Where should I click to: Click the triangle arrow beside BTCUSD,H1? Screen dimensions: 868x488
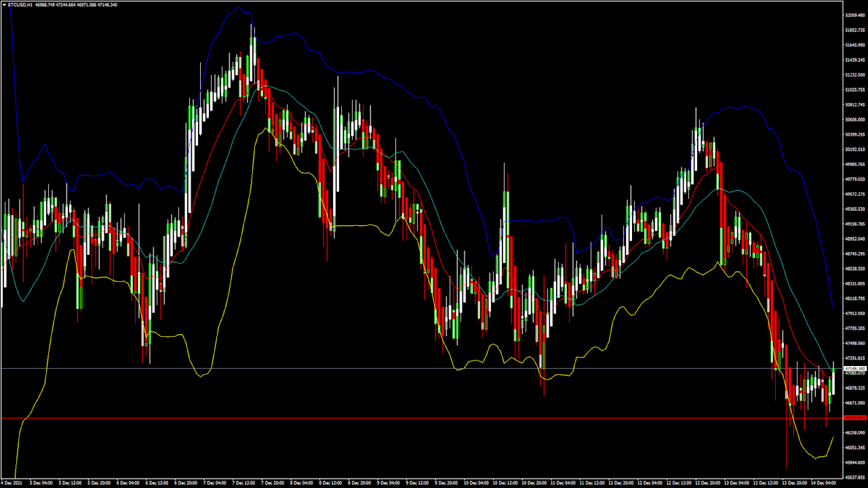point(3,5)
